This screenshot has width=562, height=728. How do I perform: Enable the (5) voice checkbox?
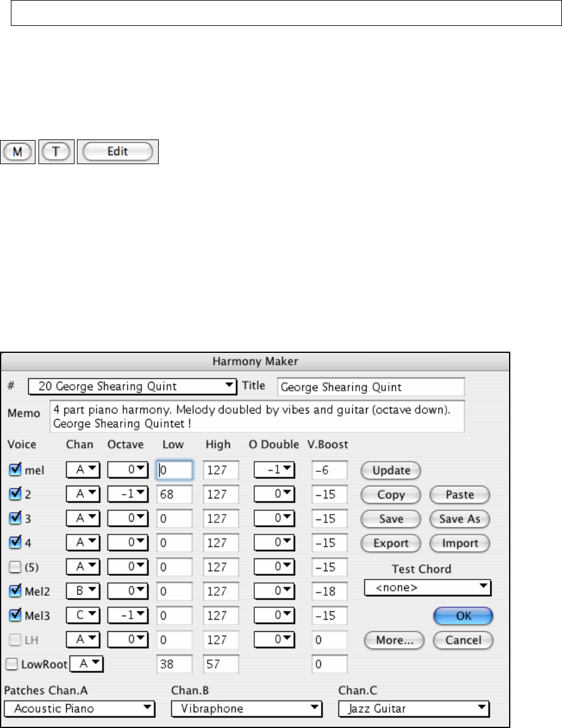tap(15, 567)
